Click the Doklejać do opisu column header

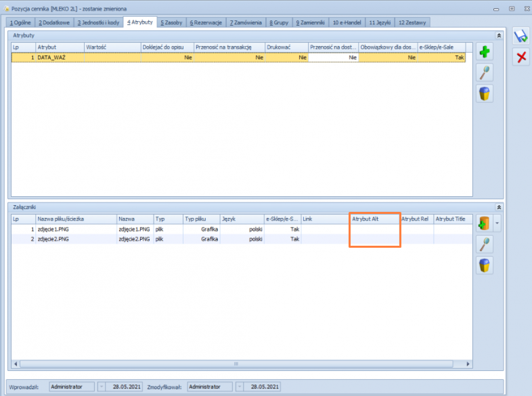pyautogui.click(x=167, y=47)
